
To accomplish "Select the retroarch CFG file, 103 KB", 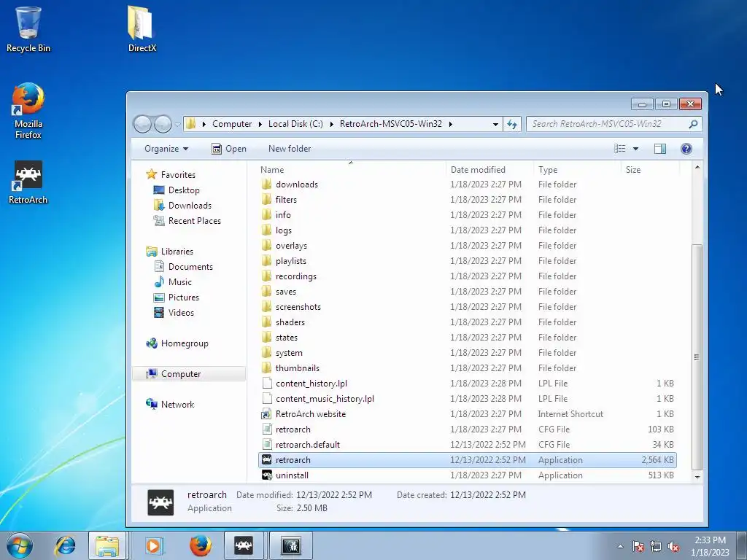I will pyautogui.click(x=293, y=429).
